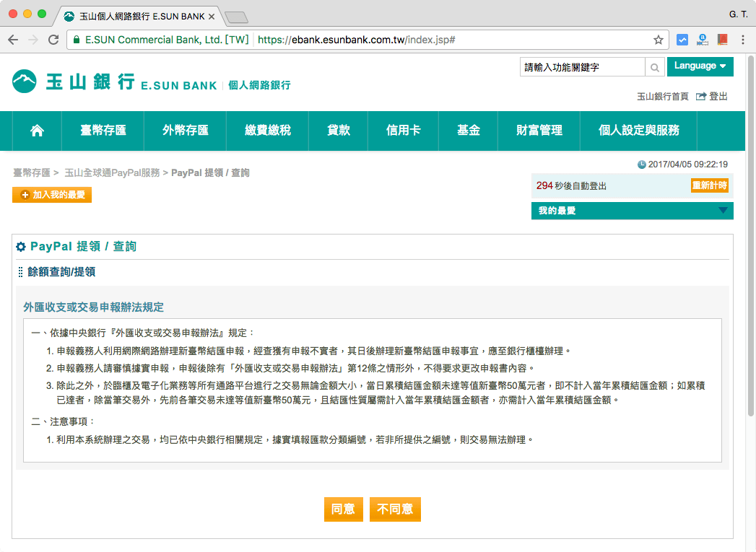Open the E.SUN BANK mountain logo
This screenshot has height=552, width=756.
[25, 81]
